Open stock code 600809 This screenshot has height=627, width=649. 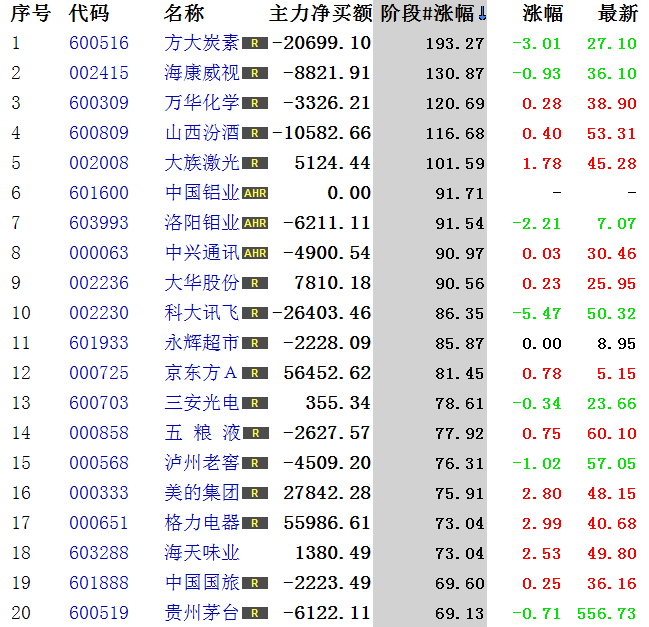coord(99,133)
